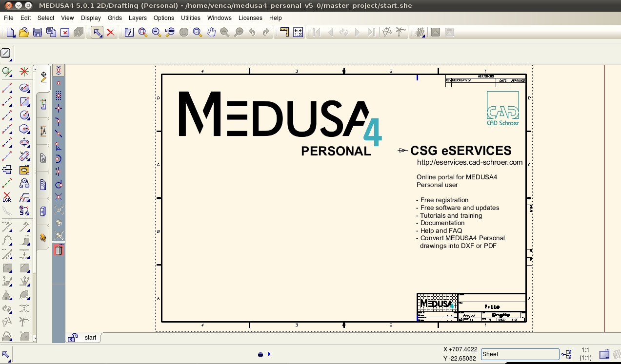
Task: Open the View menu
Action: coord(68,18)
